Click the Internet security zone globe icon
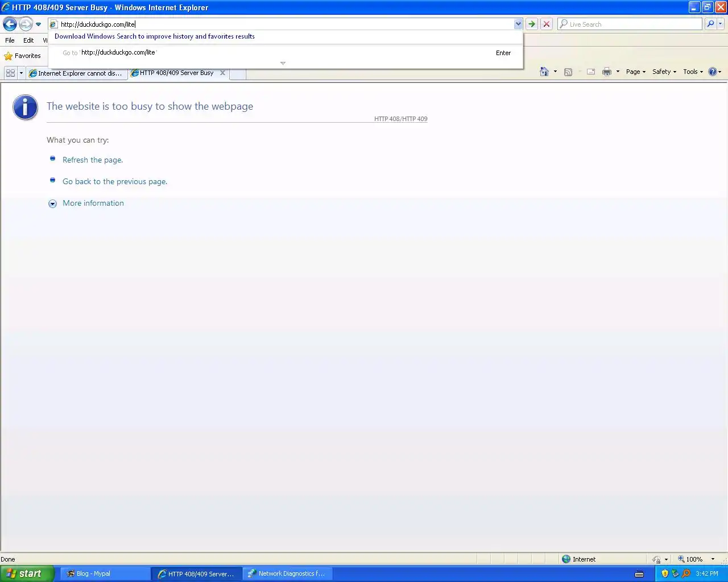Viewport: 728px width, 582px height. pyautogui.click(x=566, y=559)
